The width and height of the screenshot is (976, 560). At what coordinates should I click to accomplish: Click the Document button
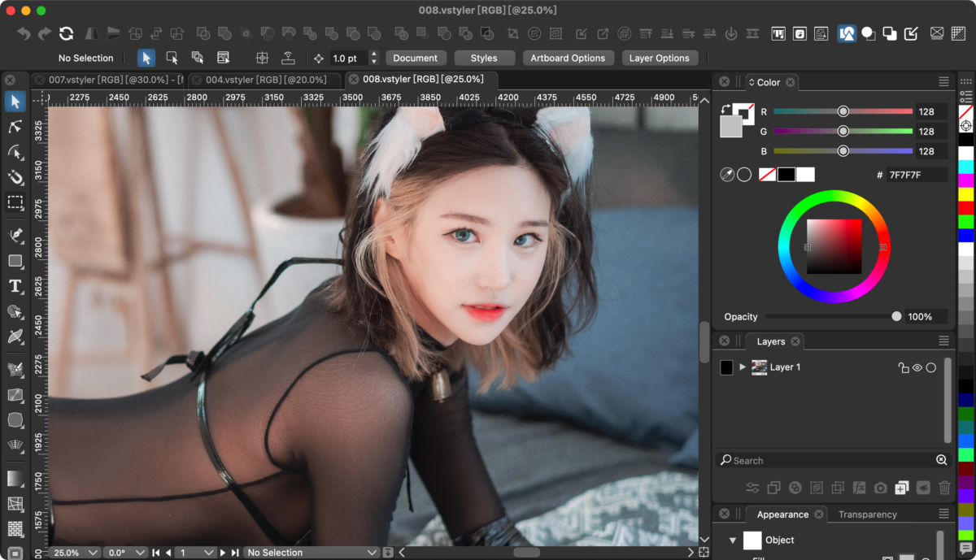tap(416, 58)
